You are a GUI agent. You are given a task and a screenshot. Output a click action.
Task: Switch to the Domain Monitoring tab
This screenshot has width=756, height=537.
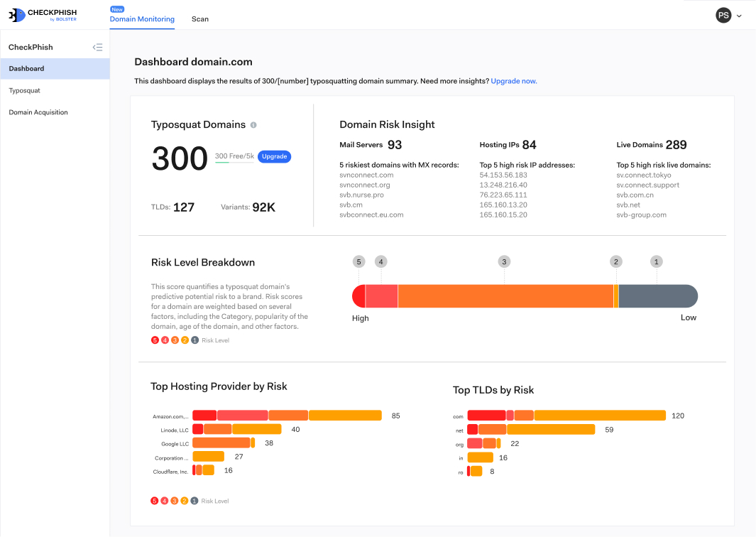142,19
